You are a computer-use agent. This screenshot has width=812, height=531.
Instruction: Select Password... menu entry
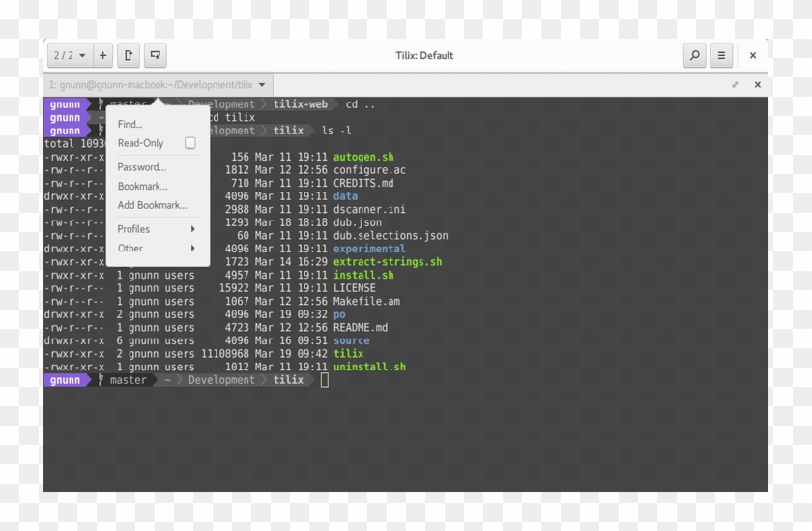click(x=142, y=167)
